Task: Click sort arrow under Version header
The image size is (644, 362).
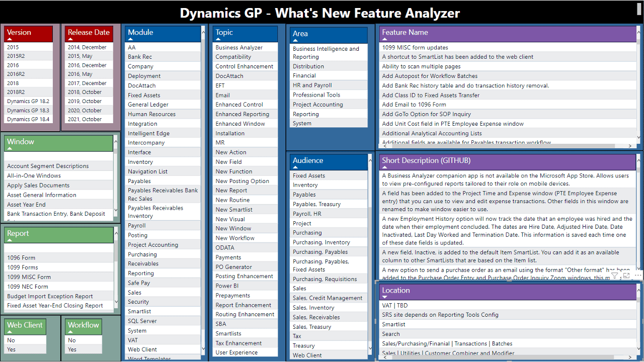Action: point(10,39)
